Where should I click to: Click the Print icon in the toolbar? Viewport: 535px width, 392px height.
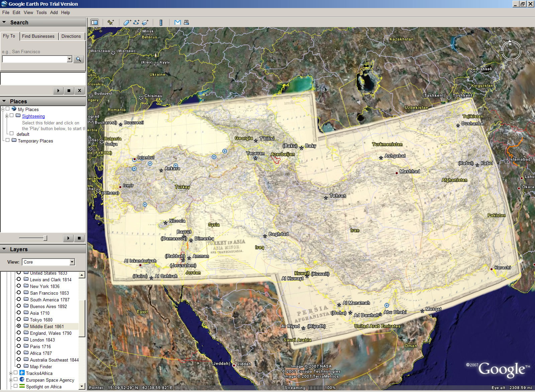pos(186,22)
